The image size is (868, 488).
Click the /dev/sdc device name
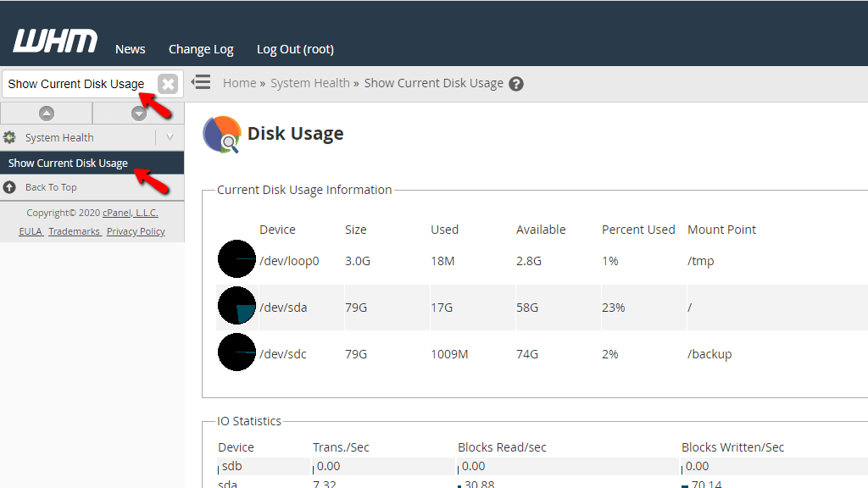click(282, 353)
